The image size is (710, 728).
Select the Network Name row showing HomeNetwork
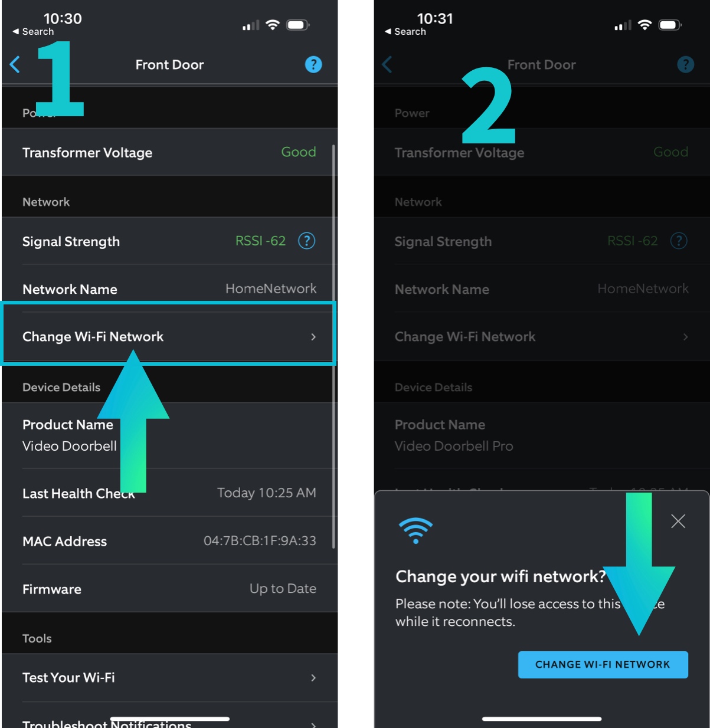(x=169, y=288)
